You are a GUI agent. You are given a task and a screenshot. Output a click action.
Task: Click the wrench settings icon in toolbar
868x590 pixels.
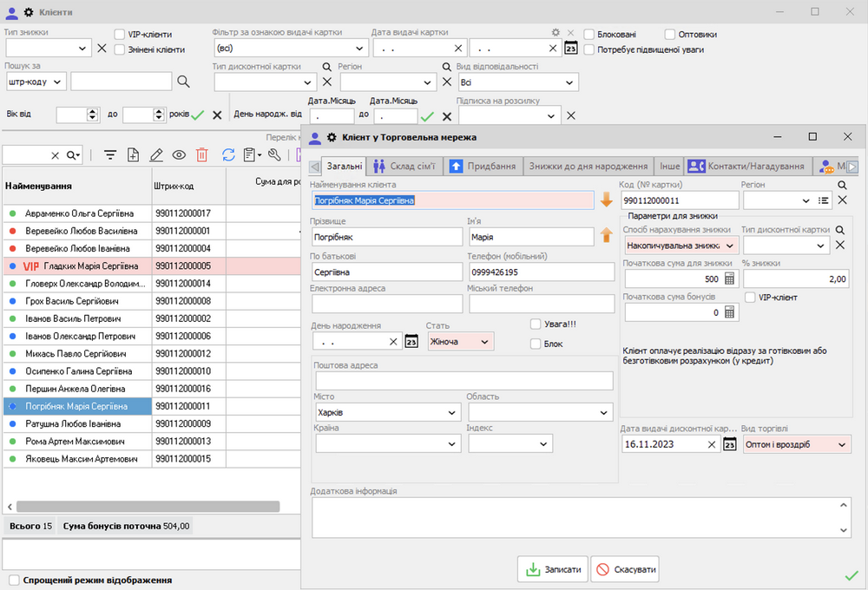[x=274, y=155]
